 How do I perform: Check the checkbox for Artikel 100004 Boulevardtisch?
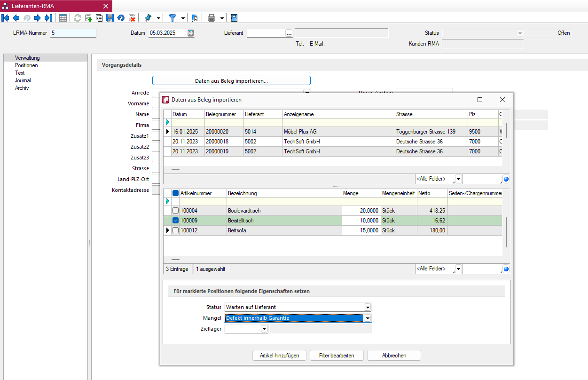point(175,210)
